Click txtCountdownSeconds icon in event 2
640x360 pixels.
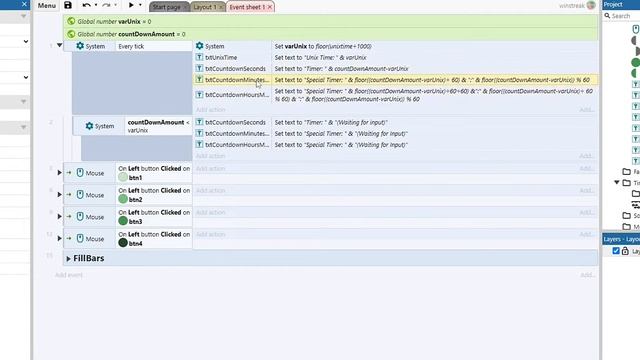[x=199, y=122]
